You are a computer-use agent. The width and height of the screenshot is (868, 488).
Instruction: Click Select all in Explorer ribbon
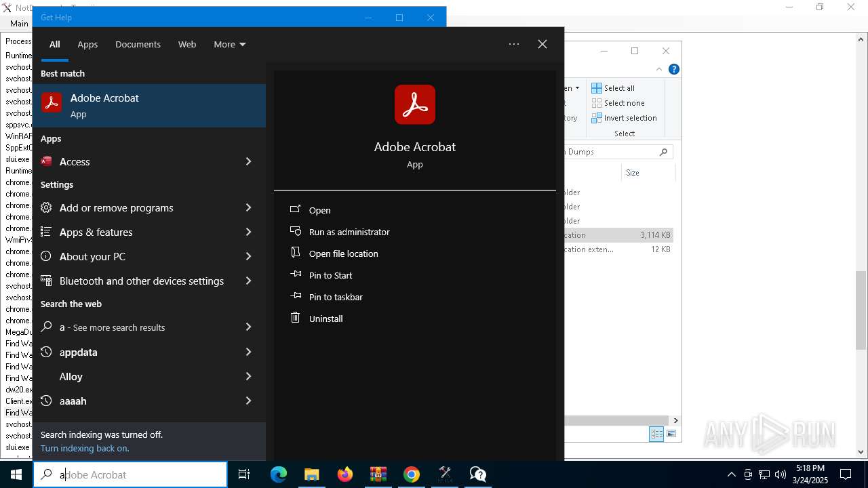(613, 88)
